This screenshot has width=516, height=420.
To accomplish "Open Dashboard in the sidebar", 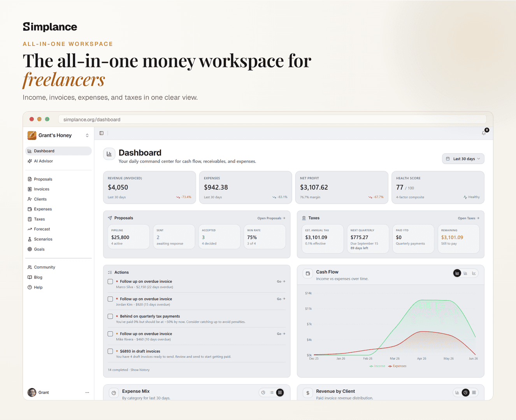I will (58, 151).
